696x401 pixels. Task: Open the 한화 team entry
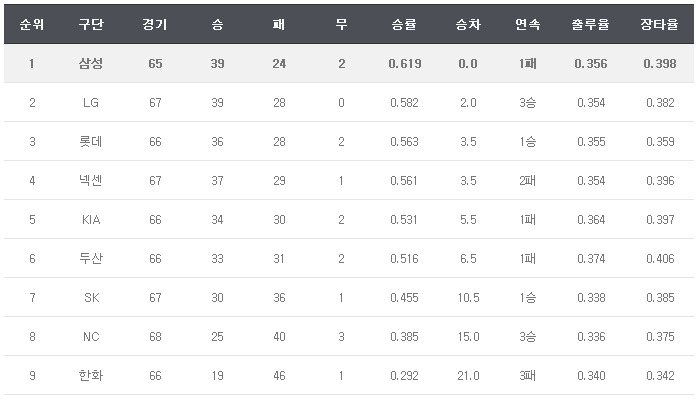click(x=91, y=376)
